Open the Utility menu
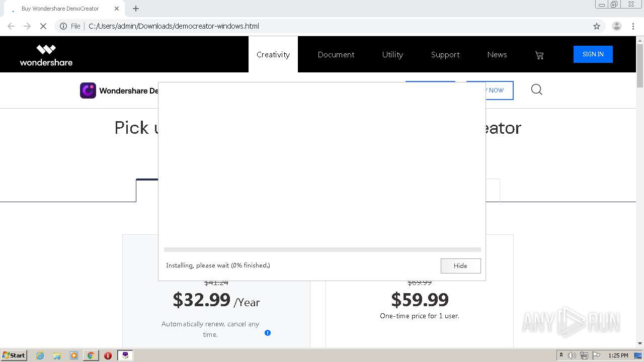The width and height of the screenshot is (644, 362). point(392,55)
